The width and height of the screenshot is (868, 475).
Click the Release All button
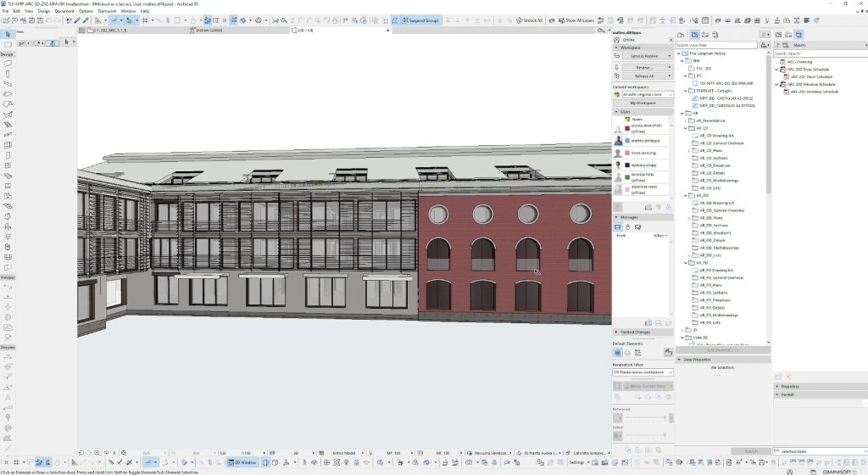coord(643,75)
